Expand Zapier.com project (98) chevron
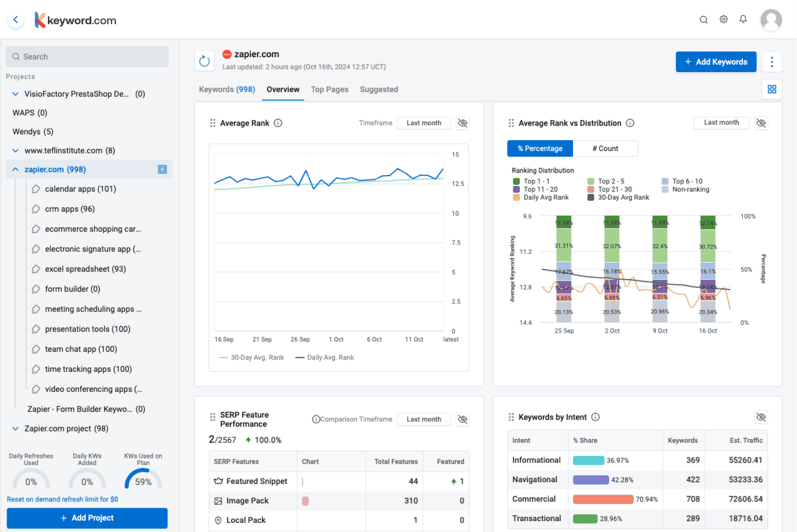This screenshot has height=532, width=797. (15, 429)
